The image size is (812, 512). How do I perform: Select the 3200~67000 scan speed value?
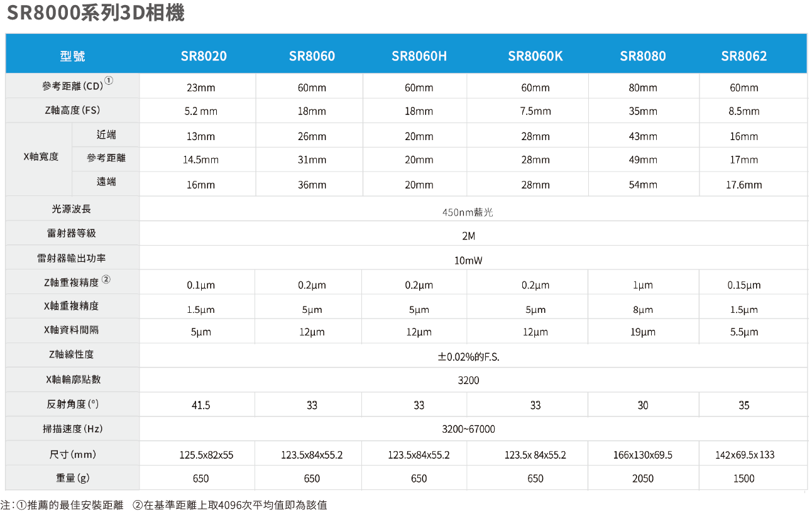pos(469,430)
